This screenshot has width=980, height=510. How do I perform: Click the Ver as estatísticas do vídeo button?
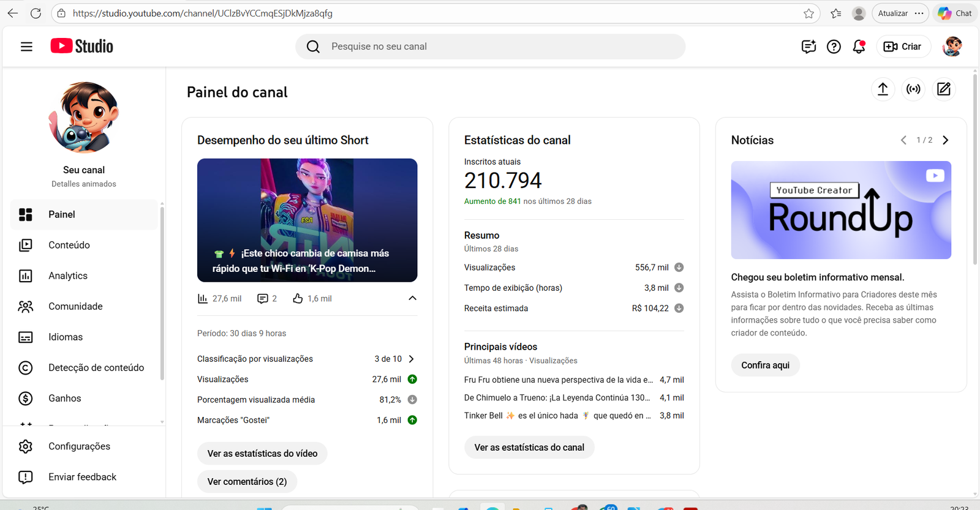(262, 454)
